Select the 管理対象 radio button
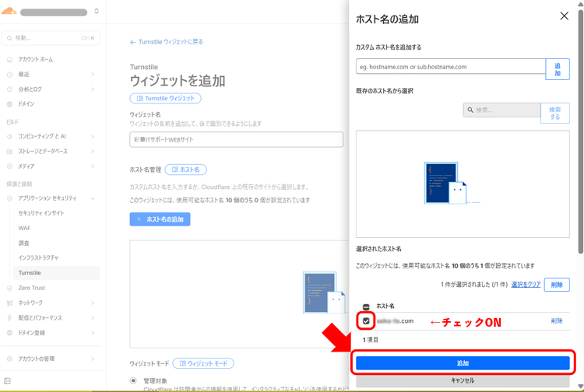 tap(133, 380)
